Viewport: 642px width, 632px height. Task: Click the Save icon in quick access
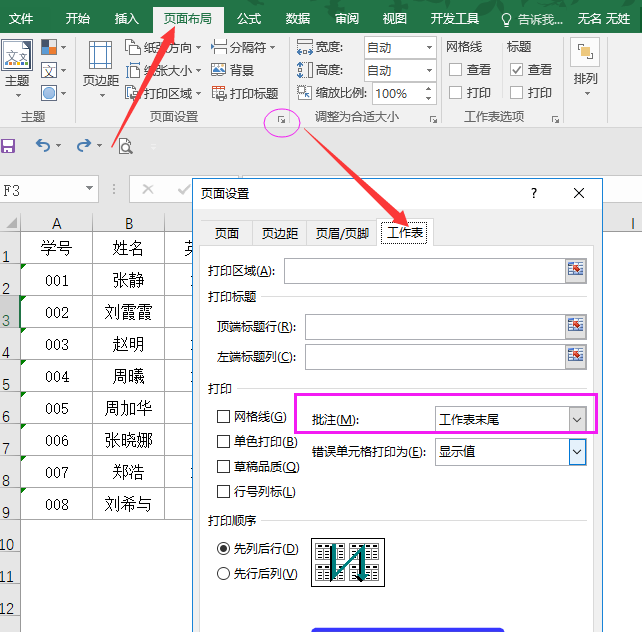pyautogui.click(x=8, y=146)
